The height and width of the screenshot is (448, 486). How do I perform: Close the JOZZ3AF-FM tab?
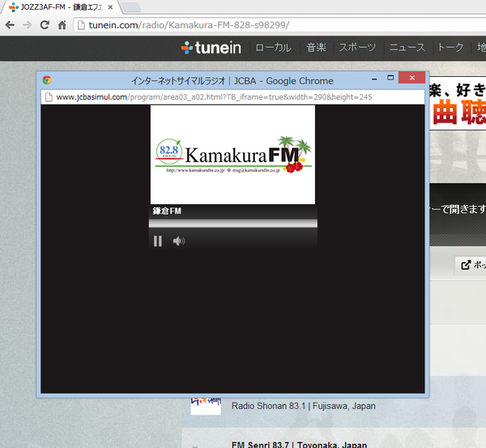coord(110,7)
